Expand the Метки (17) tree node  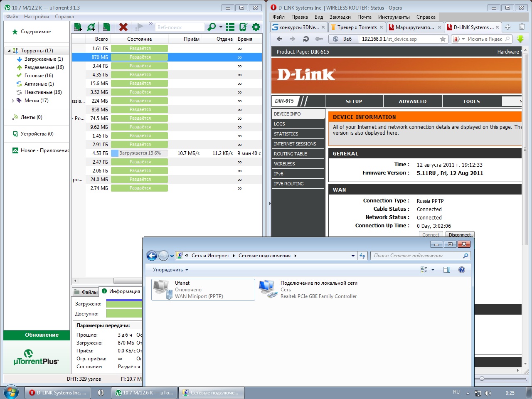click(13, 101)
